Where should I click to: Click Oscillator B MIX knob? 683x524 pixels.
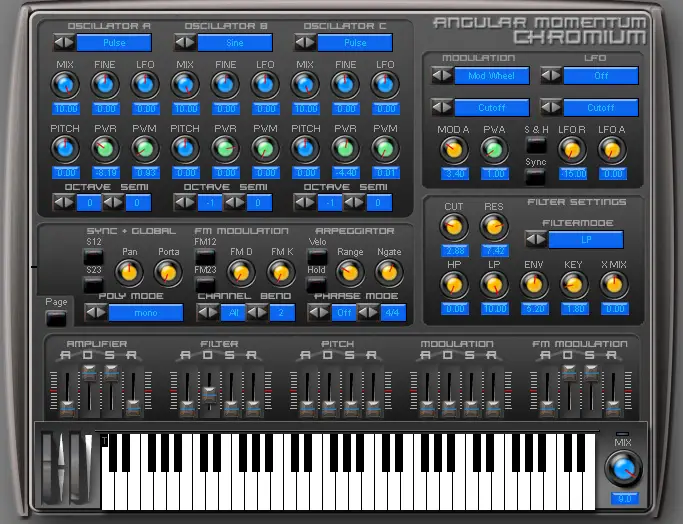click(x=186, y=85)
